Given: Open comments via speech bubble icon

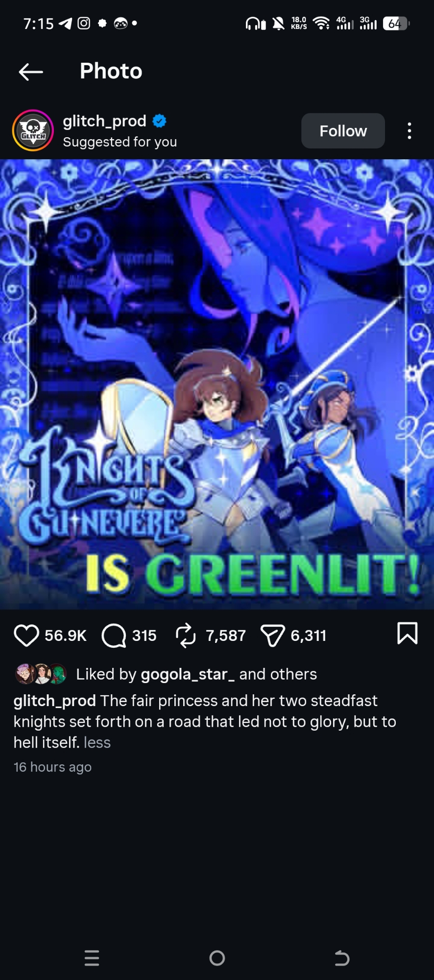Looking at the screenshot, I should pos(114,636).
